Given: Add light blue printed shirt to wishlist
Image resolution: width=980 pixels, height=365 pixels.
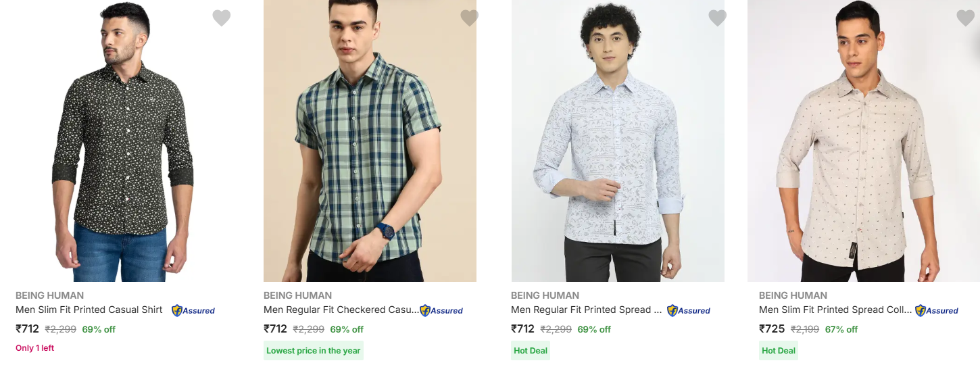Looking at the screenshot, I should tap(717, 18).
